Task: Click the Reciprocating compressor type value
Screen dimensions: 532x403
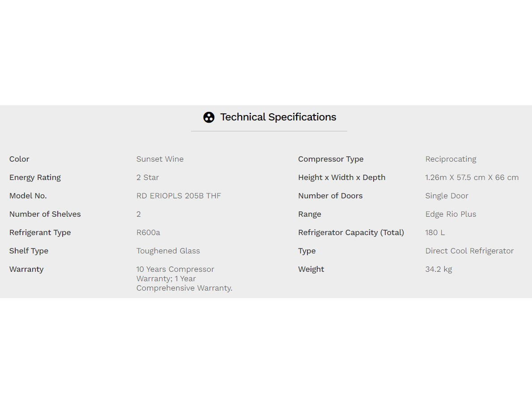Action: pyautogui.click(x=451, y=159)
